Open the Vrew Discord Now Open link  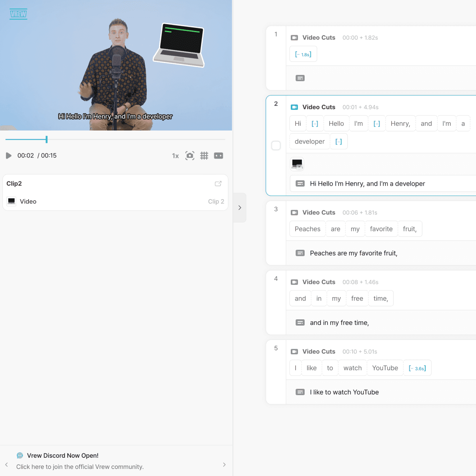pyautogui.click(x=63, y=455)
